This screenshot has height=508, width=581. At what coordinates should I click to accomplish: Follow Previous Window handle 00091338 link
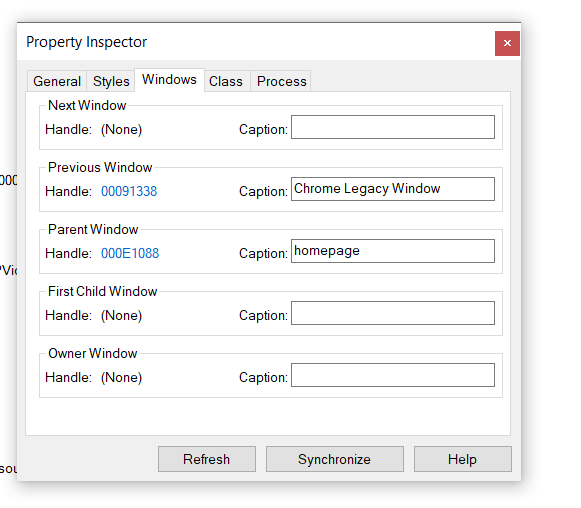pyautogui.click(x=129, y=191)
